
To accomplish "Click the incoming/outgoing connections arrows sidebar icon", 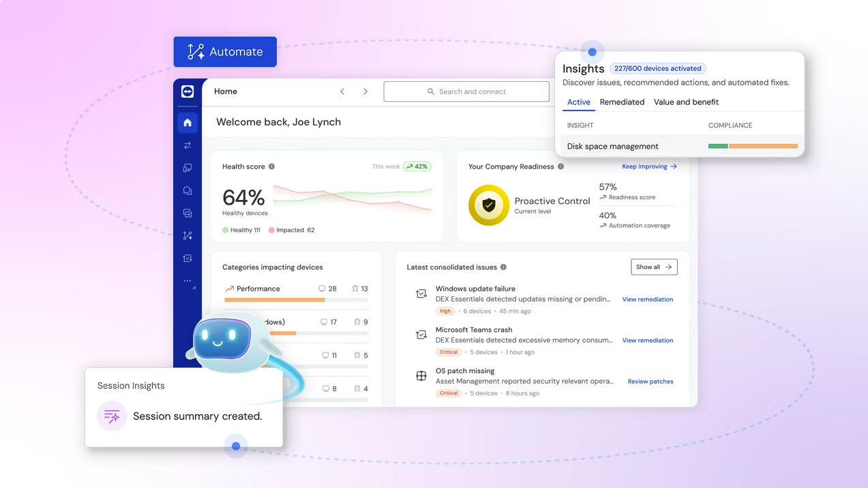I will pyautogui.click(x=188, y=145).
